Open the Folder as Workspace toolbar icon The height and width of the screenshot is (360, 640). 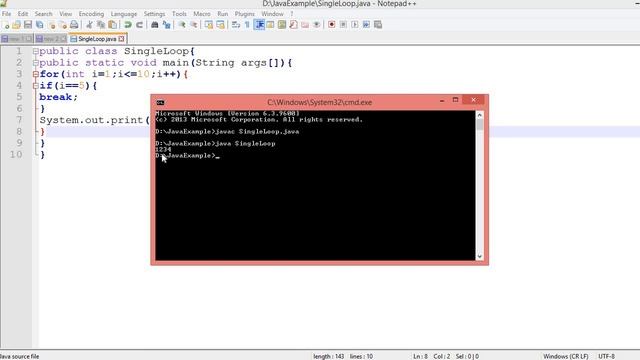[305, 25]
